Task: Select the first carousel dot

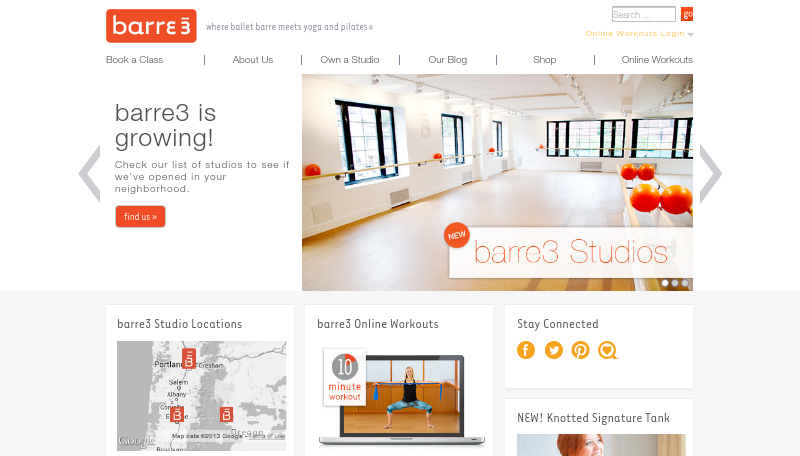Action: 665,283
